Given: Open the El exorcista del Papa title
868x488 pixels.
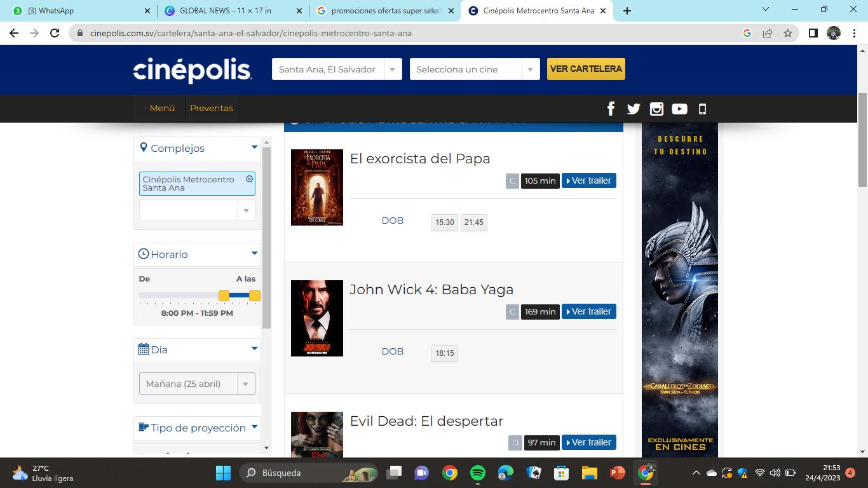Looking at the screenshot, I should [420, 158].
